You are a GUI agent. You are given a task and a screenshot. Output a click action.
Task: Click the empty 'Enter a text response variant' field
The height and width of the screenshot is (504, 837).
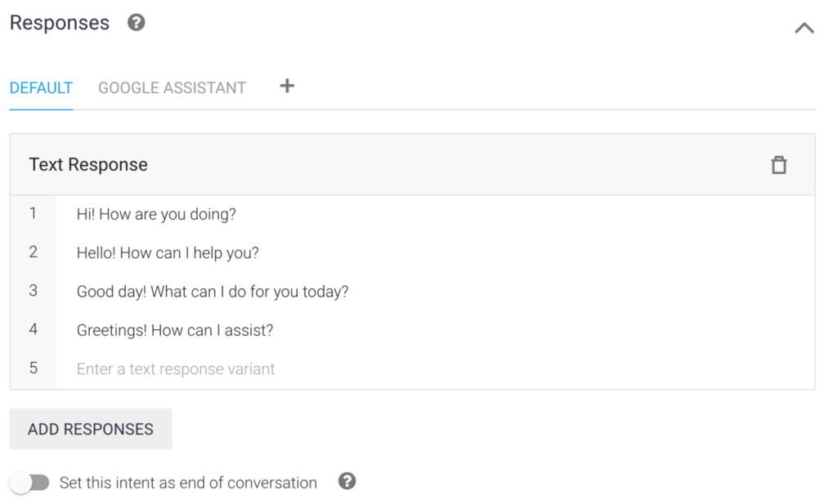(x=176, y=369)
